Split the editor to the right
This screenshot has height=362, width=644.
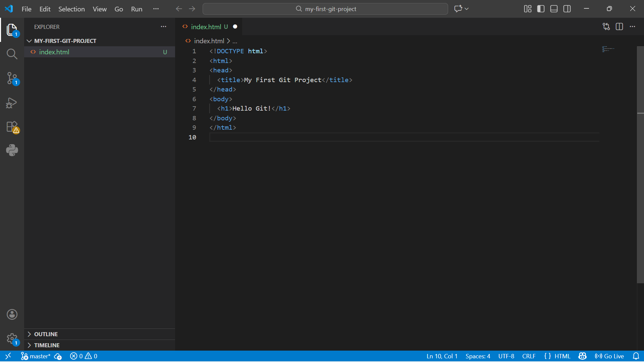pos(619,26)
